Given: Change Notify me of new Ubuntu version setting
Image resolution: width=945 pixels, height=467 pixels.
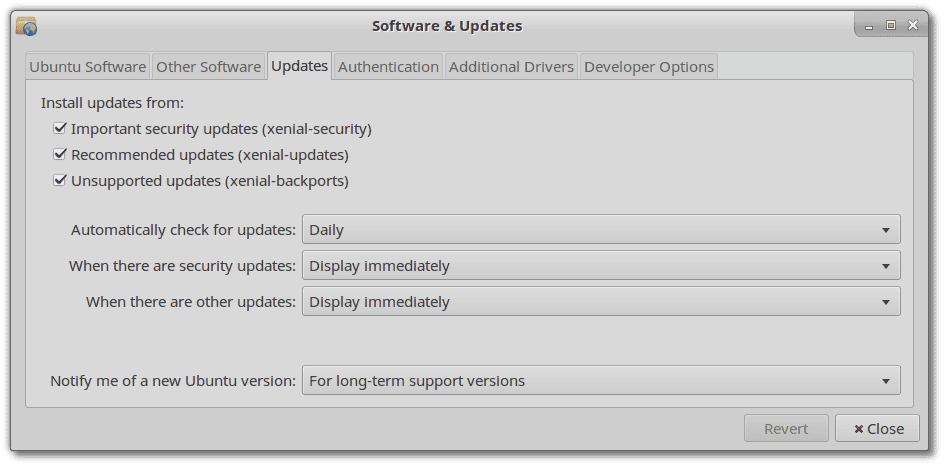Looking at the screenshot, I should [x=601, y=380].
